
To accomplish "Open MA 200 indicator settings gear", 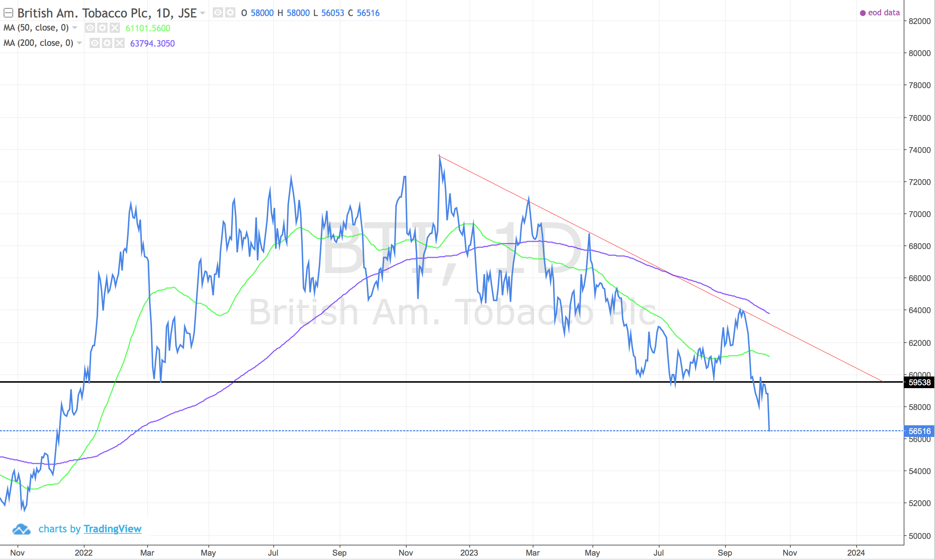I will point(107,43).
